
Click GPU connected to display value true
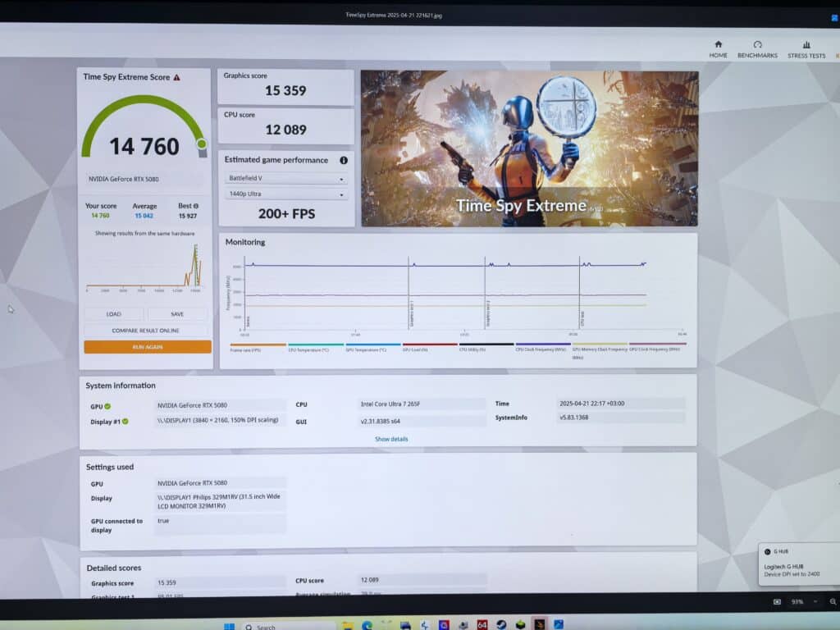pos(220,524)
